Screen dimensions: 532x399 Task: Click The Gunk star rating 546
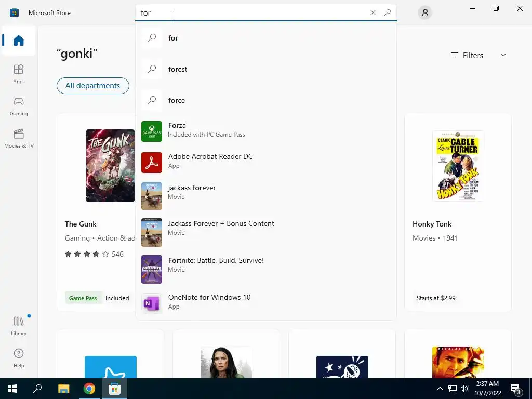pos(94,254)
